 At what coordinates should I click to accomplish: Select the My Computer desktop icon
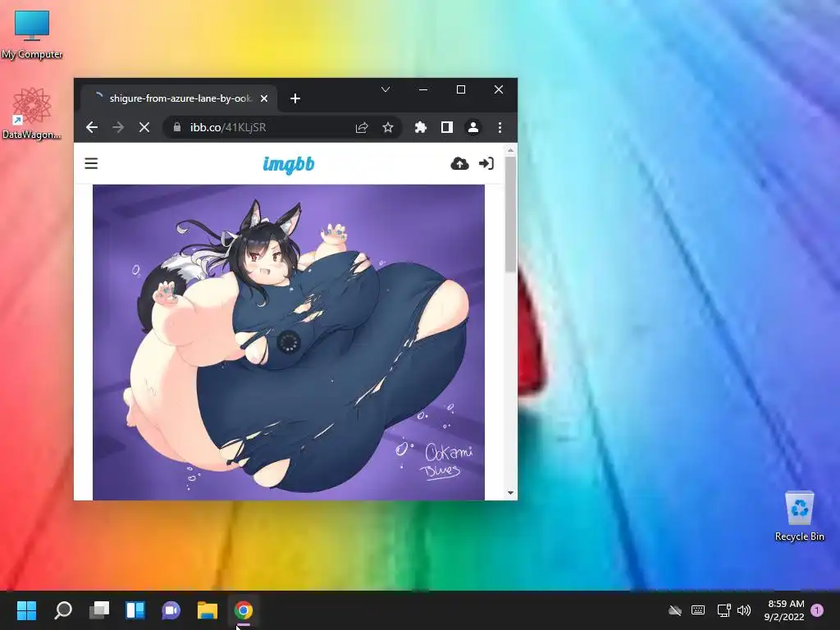32,34
